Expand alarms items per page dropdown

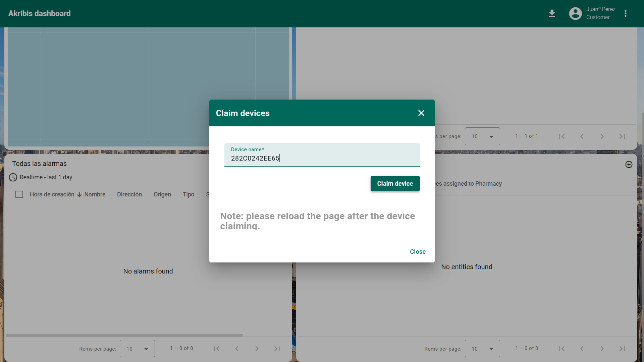tap(137, 349)
